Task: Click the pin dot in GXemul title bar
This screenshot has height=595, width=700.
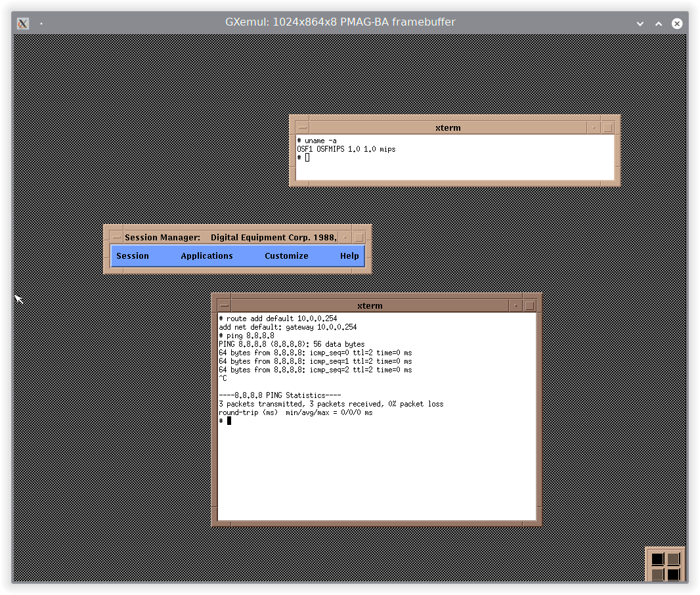Action: [x=41, y=23]
